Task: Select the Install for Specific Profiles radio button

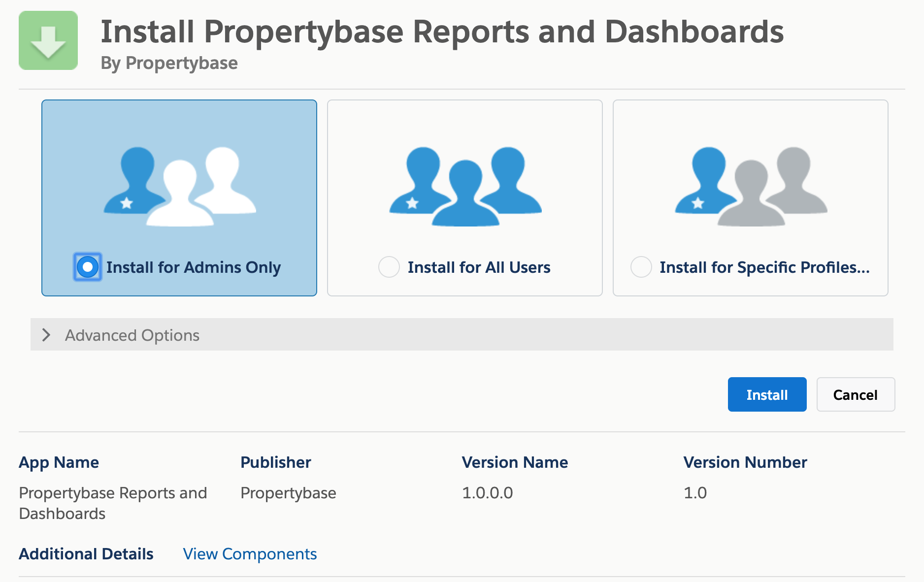Action: 641,267
